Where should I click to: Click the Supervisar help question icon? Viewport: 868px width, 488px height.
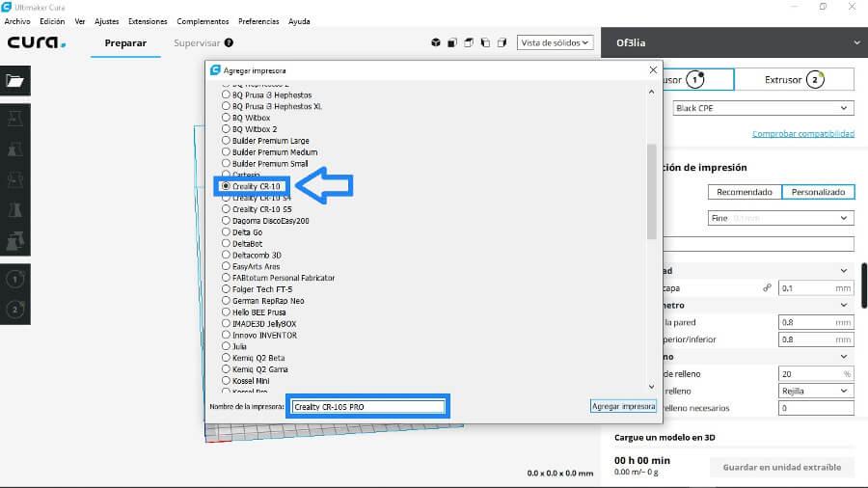[x=229, y=42]
